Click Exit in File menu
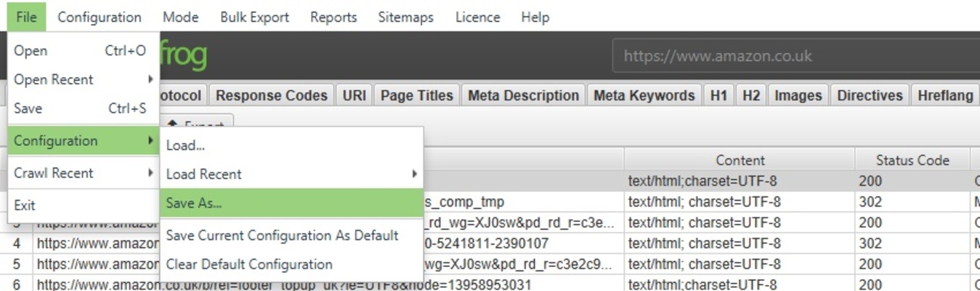This screenshot has height=291, width=980. 25,205
